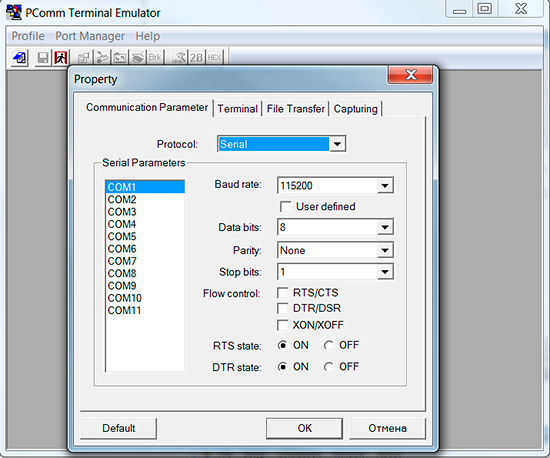
Task: Click the Serial value in Protocol field
Action: tap(274, 144)
